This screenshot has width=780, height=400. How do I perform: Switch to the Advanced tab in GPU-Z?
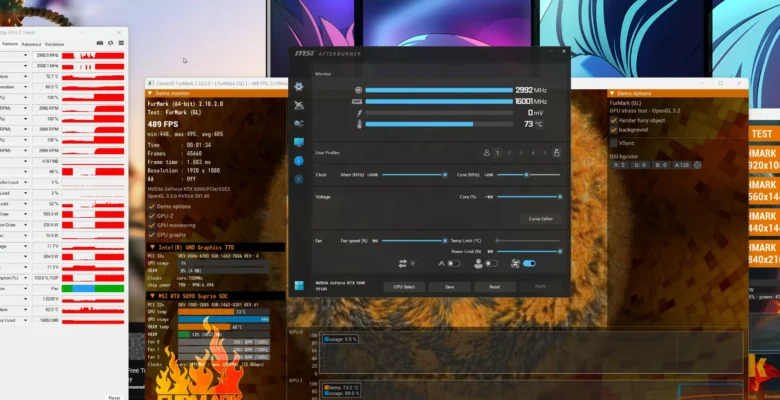[31, 44]
